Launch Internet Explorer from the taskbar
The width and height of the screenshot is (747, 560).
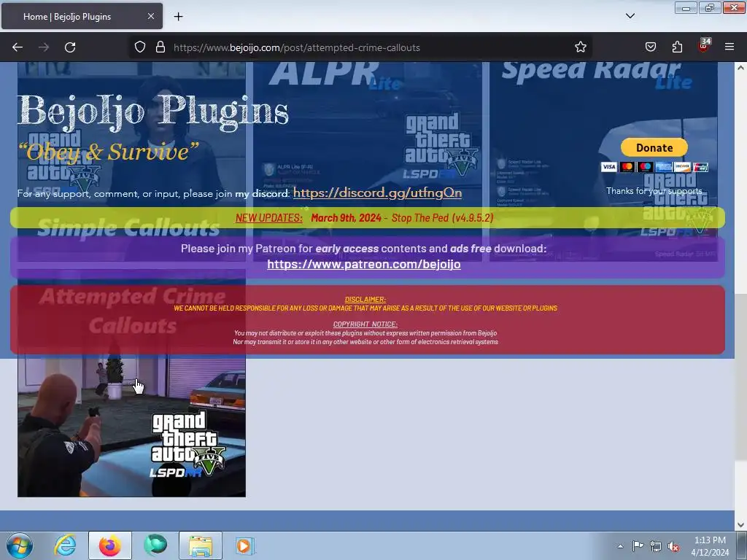click(65, 545)
